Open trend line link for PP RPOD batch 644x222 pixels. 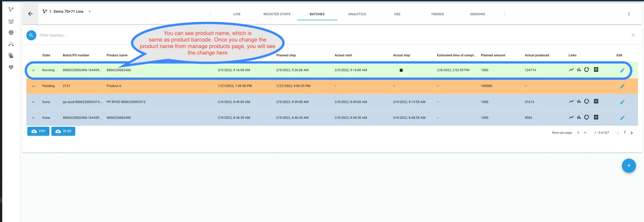(571, 102)
